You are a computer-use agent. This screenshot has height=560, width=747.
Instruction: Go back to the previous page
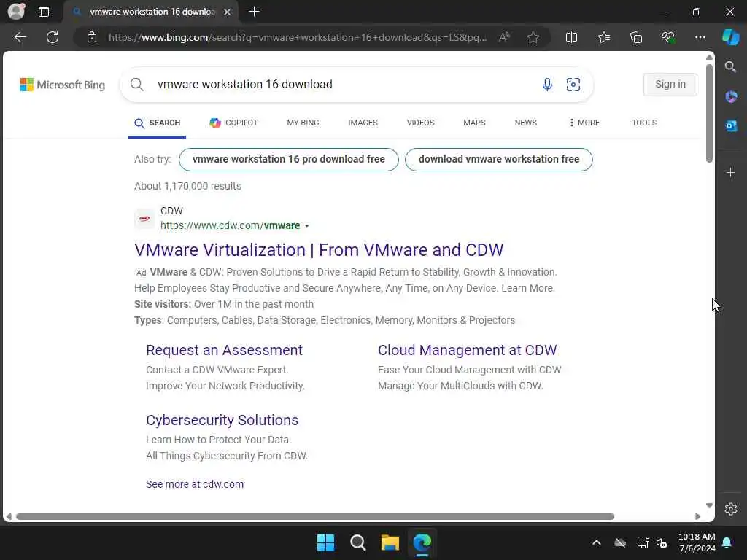(20, 37)
